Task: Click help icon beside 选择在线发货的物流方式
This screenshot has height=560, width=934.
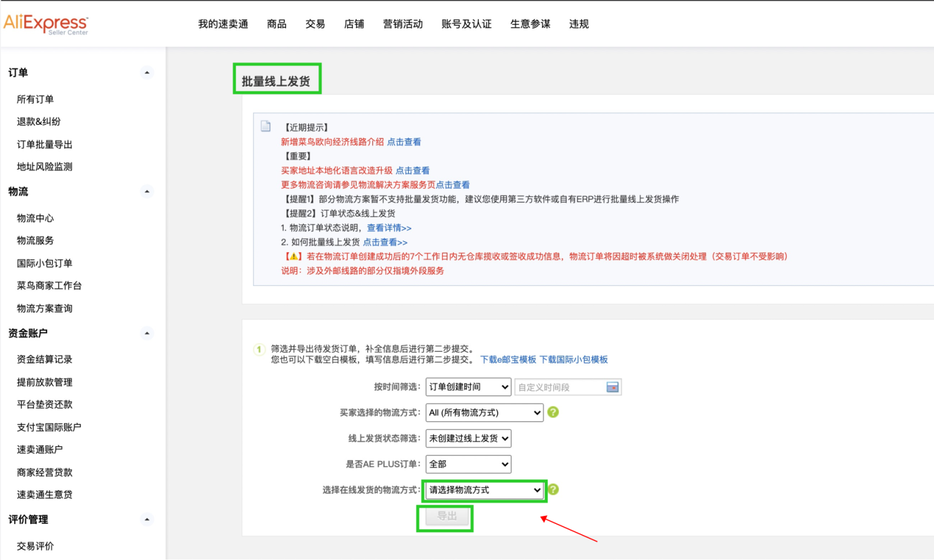Action: coord(553,490)
